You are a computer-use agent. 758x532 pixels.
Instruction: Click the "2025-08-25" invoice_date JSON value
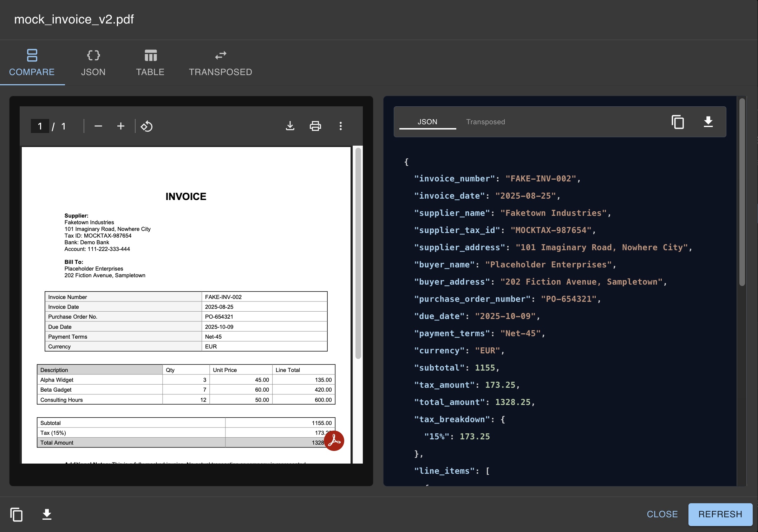coord(526,196)
